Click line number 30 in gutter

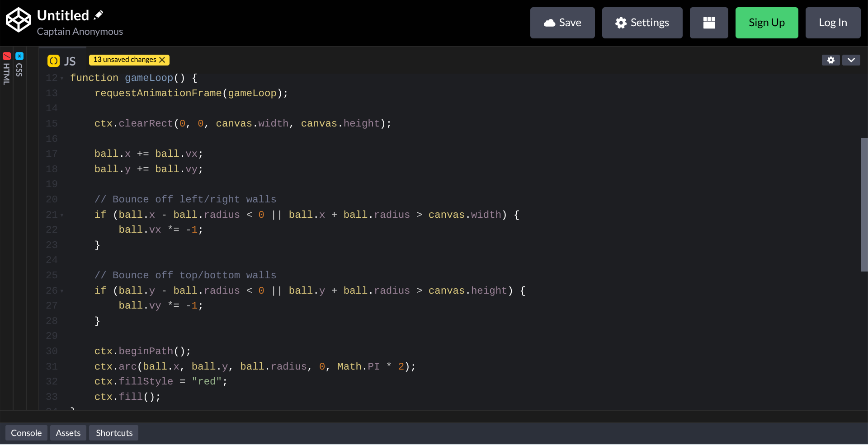[52, 351]
